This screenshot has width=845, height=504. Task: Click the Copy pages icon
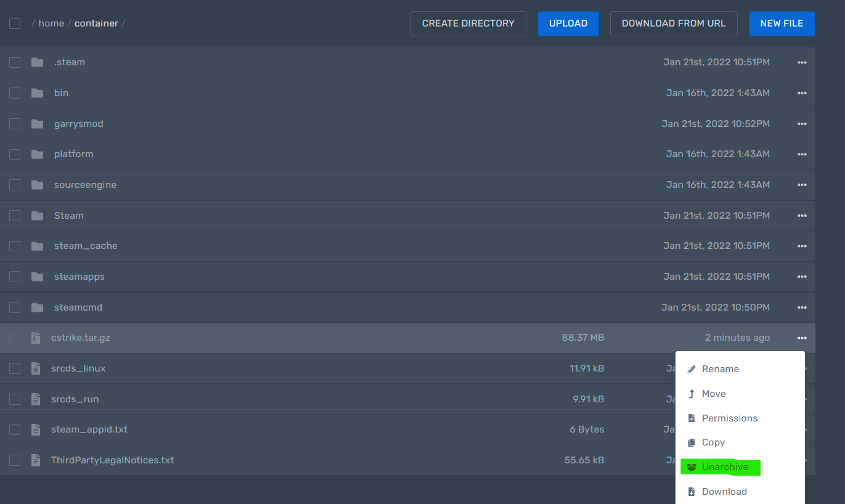(x=692, y=442)
